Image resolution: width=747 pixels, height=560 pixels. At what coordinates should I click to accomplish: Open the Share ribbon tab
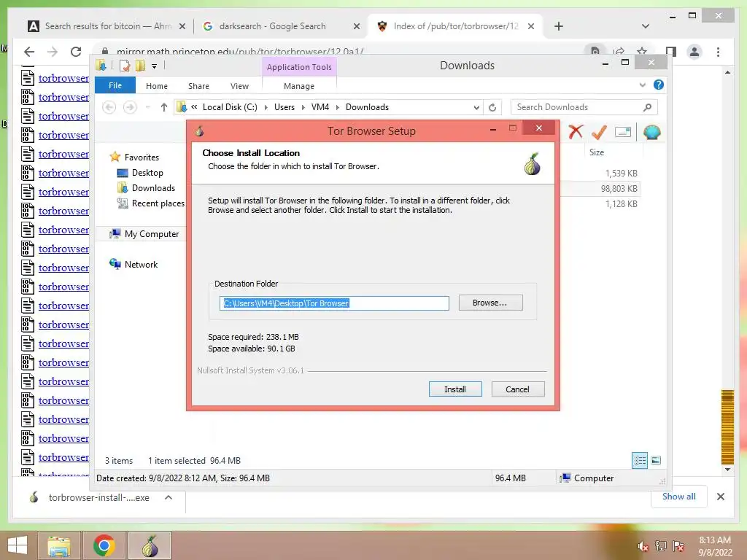(198, 86)
